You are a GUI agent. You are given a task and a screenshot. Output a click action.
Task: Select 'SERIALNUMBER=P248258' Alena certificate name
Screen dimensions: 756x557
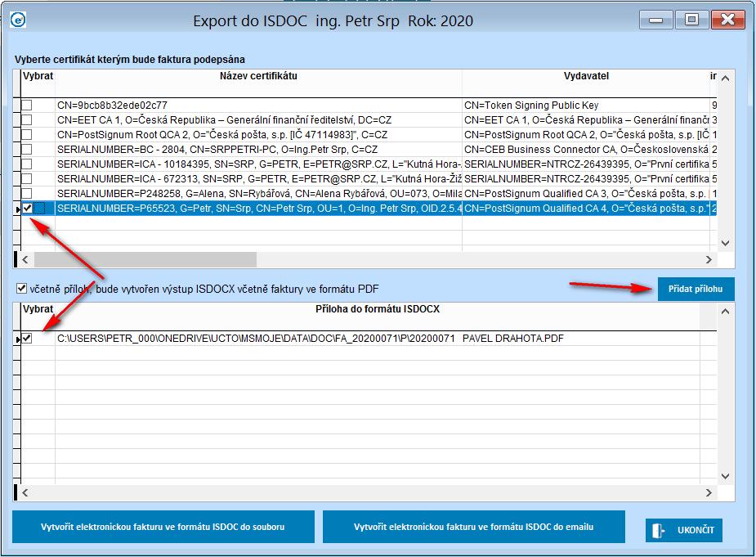pyautogui.click(x=259, y=194)
